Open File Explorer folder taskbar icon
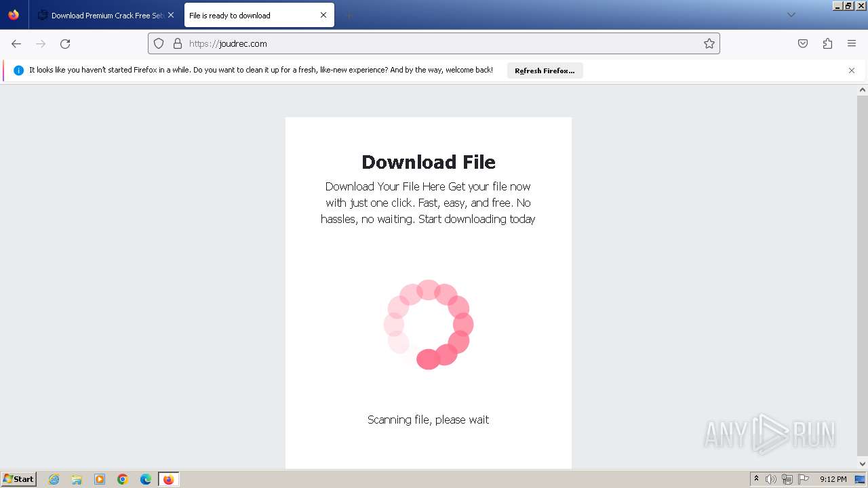 [77, 479]
